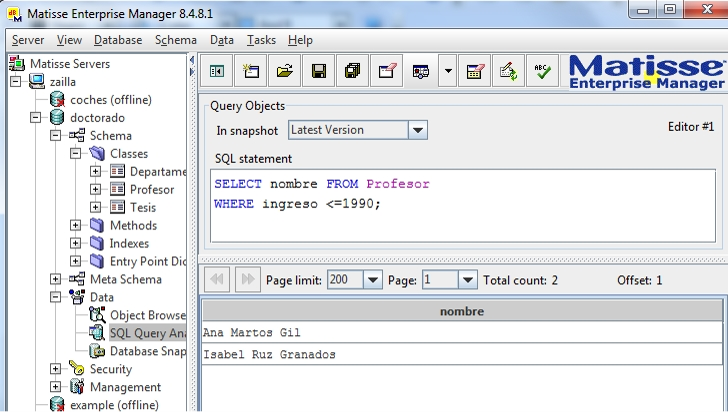Click the edit and refresh icon
This screenshot has width=728, height=412.
pos(508,71)
